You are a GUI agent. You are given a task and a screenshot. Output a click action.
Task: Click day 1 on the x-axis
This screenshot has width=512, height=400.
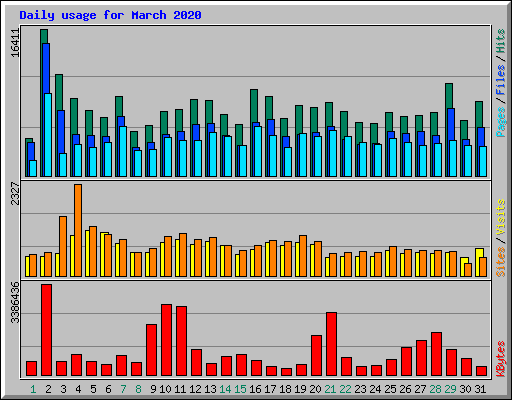pyautogui.click(x=33, y=389)
